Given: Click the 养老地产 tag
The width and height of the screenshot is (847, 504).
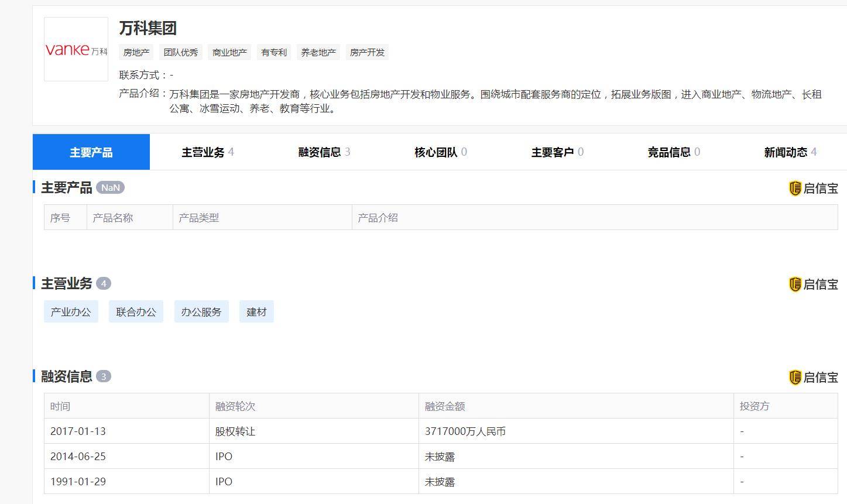Looking at the screenshot, I should [318, 52].
